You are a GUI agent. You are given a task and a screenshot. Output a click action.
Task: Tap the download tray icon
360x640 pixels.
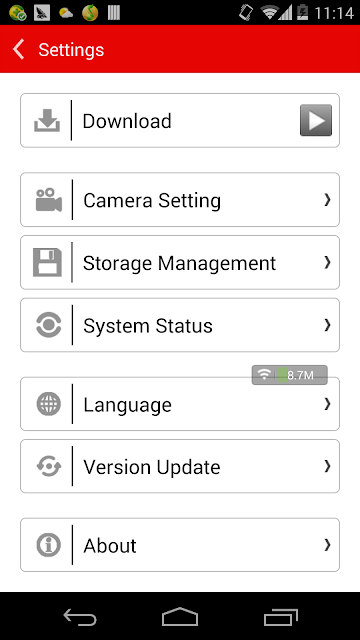[47, 120]
